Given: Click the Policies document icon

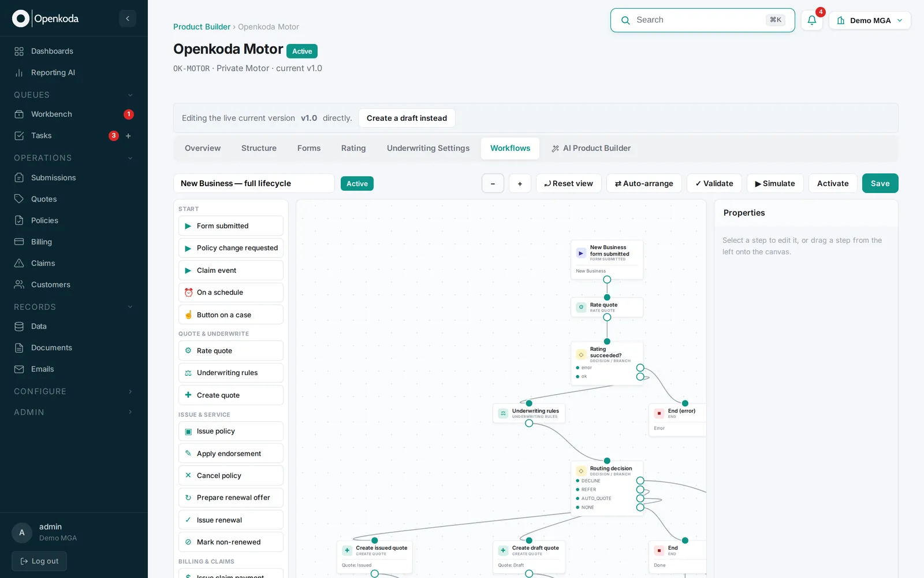Looking at the screenshot, I should (19, 221).
